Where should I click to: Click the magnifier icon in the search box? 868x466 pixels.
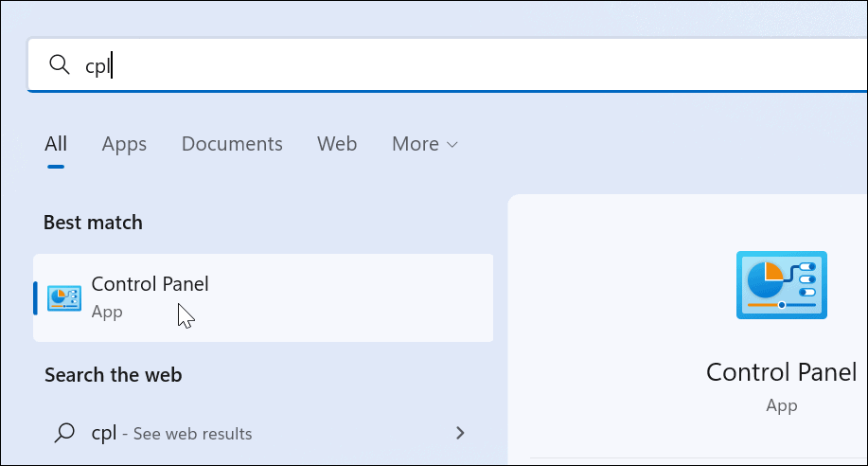[59, 64]
